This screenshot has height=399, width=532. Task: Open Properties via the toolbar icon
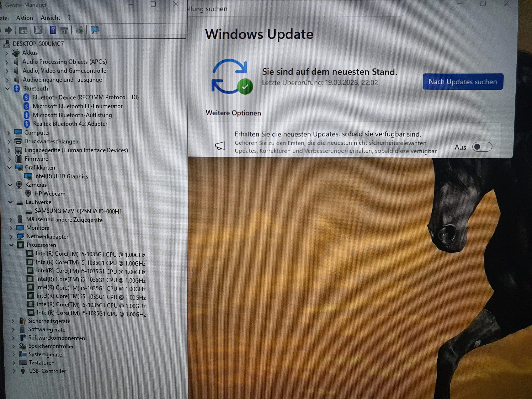(x=38, y=30)
